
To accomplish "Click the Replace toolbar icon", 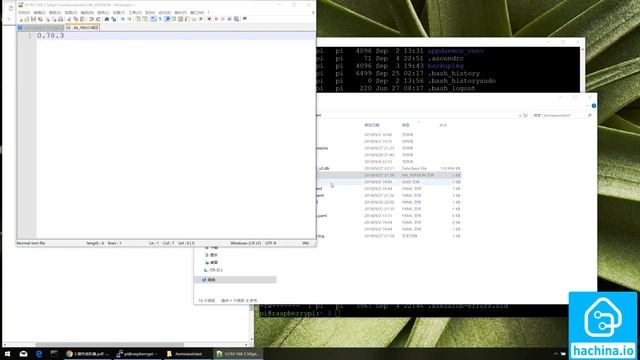I will click(x=114, y=19).
